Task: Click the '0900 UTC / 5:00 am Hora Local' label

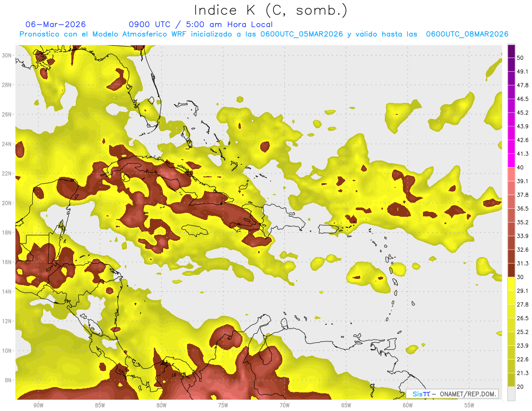Action: tap(200, 24)
